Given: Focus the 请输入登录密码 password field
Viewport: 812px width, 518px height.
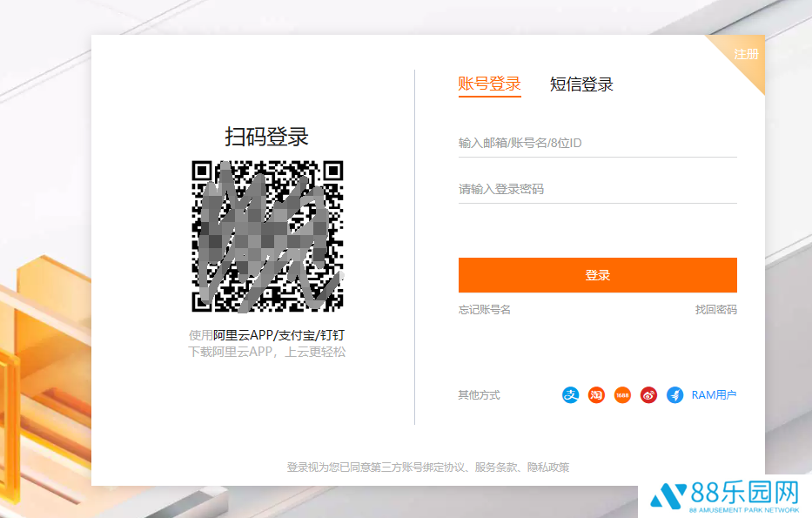Looking at the screenshot, I should tap(598, 189).
